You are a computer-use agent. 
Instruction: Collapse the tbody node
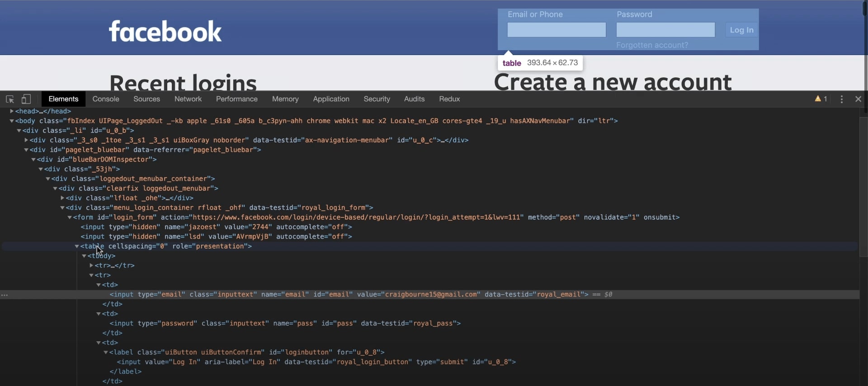click(84, 256)
